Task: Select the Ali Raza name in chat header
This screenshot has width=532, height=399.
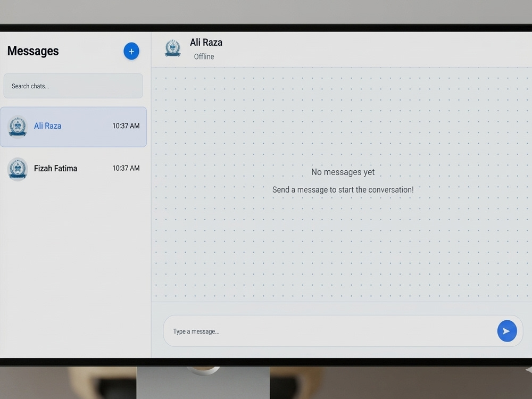Action: (206, 43)
